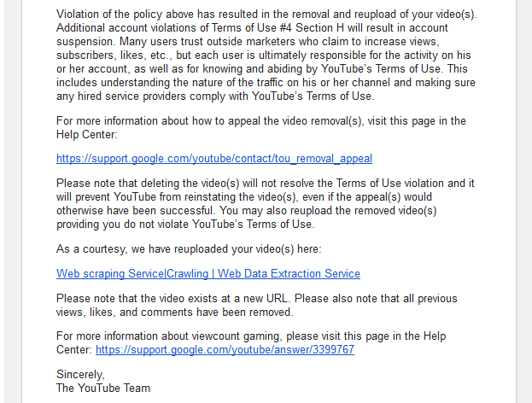Click 'providing you do not violate YouTube's Terms' line
This screenshot has height=403, width=532.
pyautogui.click(x=185, y=225)
